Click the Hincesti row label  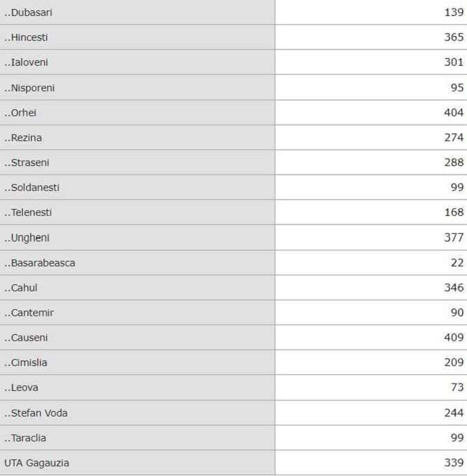tap(26, 37)
